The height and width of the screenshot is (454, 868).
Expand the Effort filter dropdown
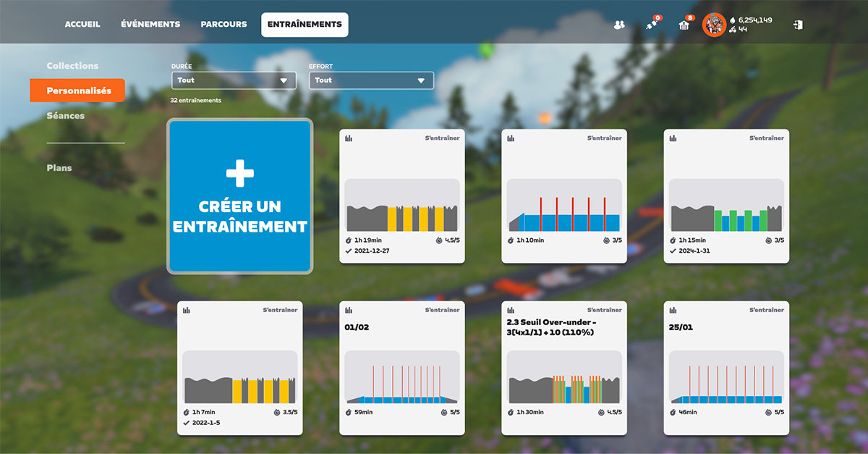[371, 80]
